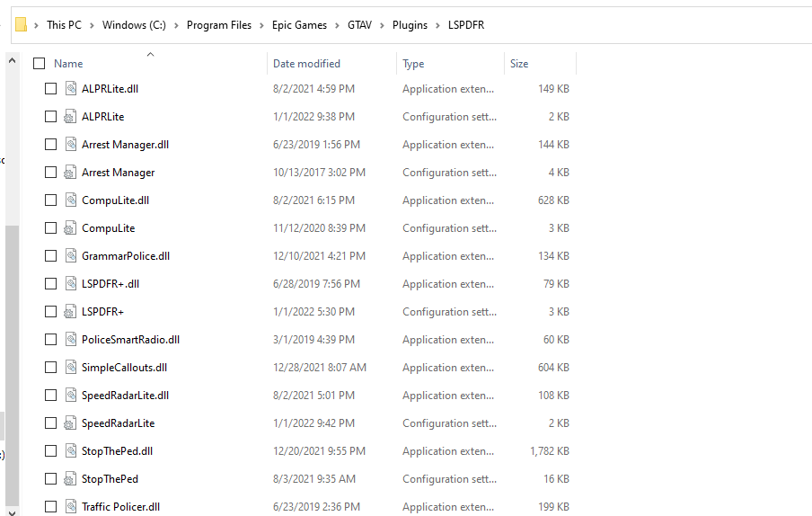Click the SimpleCallouts.dll file icon
This screenshot has height=516, width=812.
coord(71,368)
